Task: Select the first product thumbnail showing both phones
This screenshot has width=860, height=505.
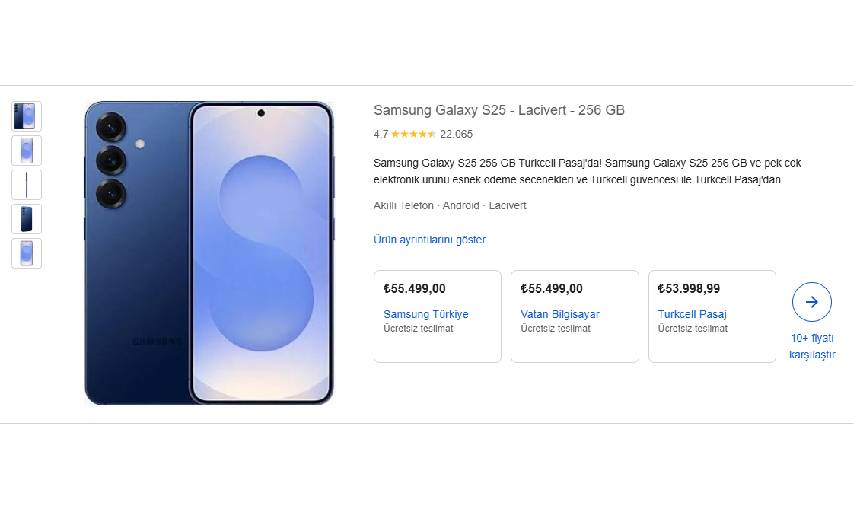Action: click(26, 116)
